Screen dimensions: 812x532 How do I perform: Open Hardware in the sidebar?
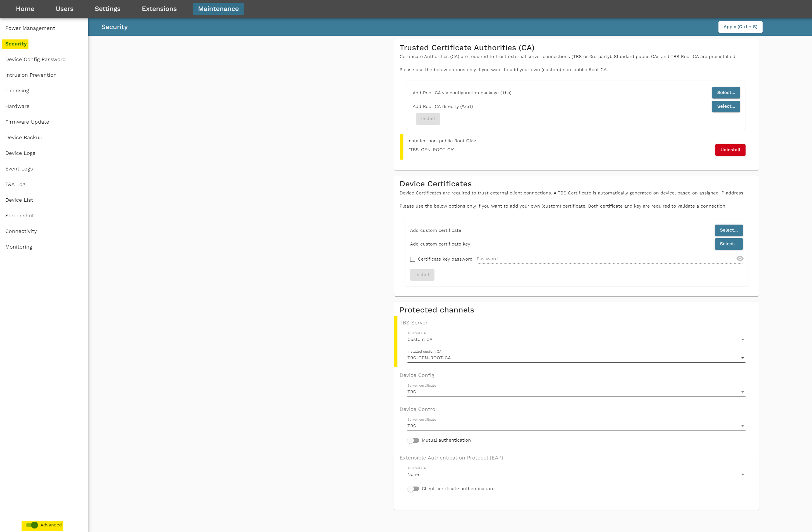(x=17, y=106)
